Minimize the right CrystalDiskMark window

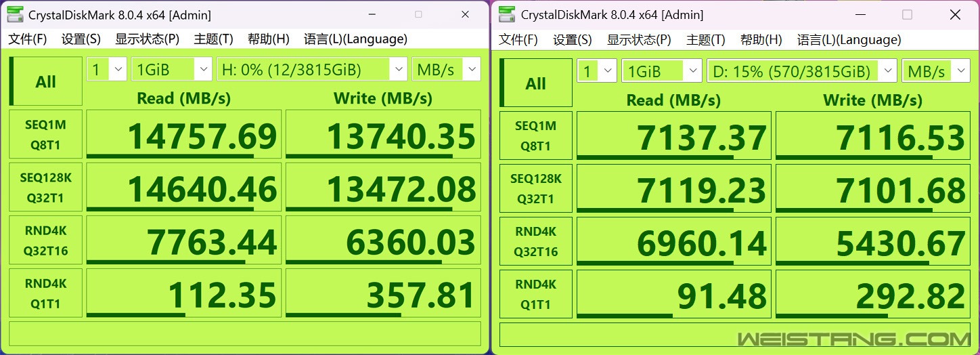click(x=860, y=14)
